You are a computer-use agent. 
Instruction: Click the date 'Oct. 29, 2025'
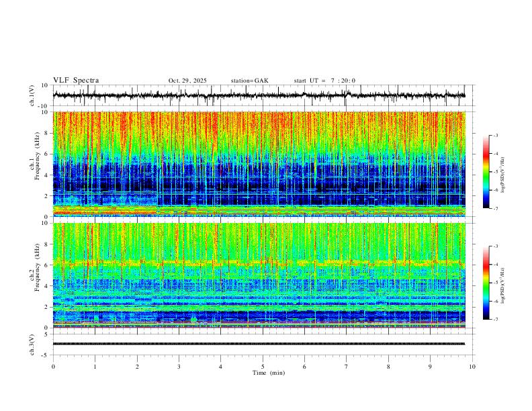coord(187,81)
